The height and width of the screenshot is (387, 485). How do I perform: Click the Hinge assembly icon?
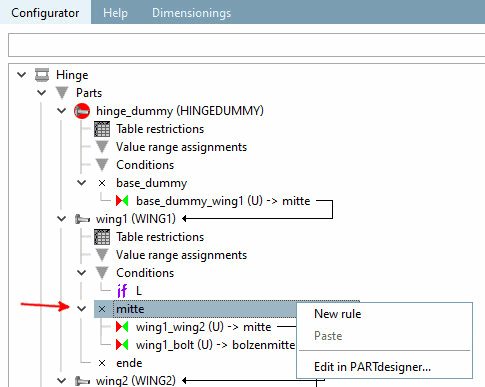click(x=42, y=75)
